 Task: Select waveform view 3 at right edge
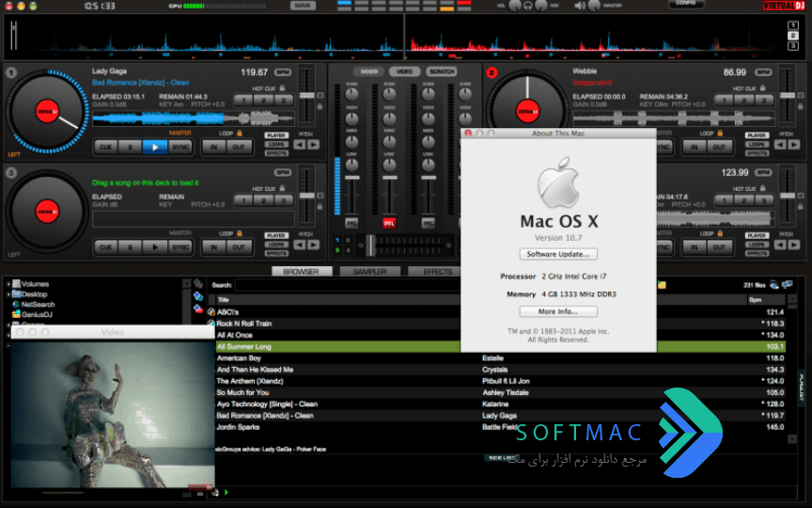(x=792, y=46)
